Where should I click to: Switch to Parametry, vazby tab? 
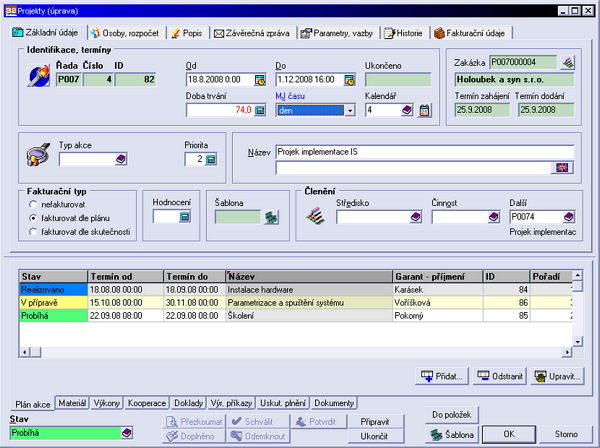click(337, 33)
